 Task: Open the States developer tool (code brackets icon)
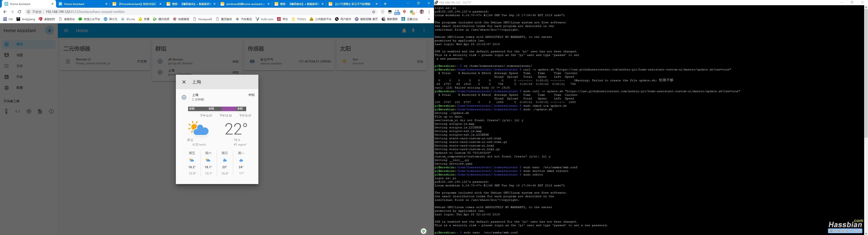coord(18,111)
